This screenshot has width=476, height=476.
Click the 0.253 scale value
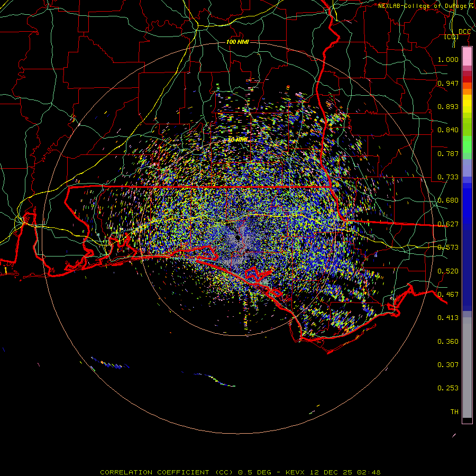click(x=448, y=388)
